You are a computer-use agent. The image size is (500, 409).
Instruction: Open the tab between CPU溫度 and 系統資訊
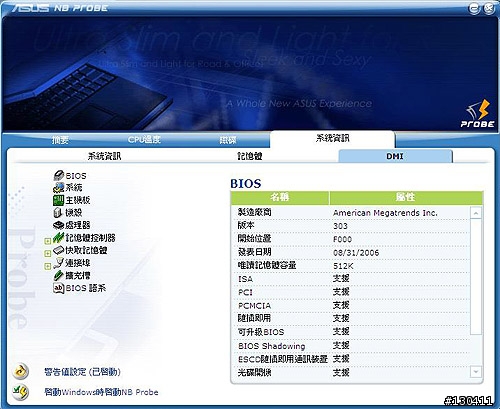(228, 140)
